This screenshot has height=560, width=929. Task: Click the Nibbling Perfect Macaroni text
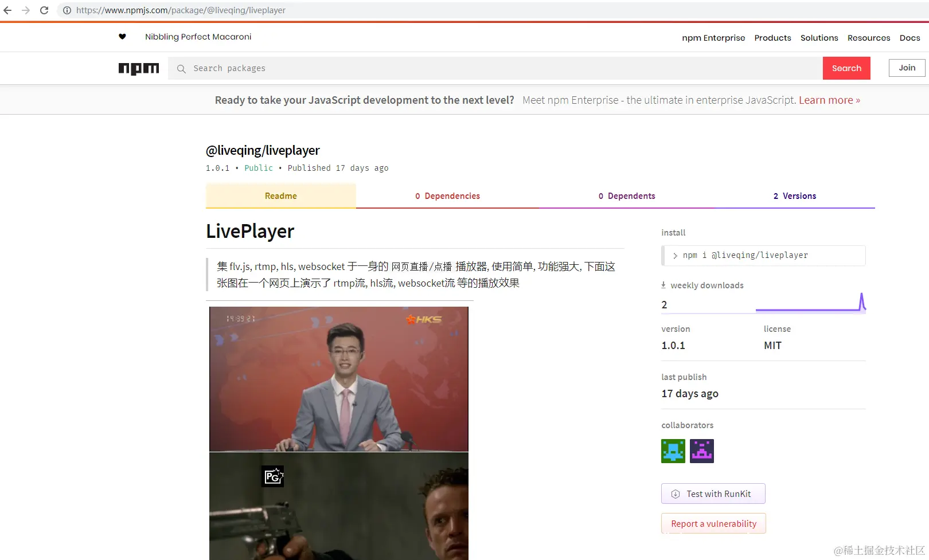(x=198, y=37)
